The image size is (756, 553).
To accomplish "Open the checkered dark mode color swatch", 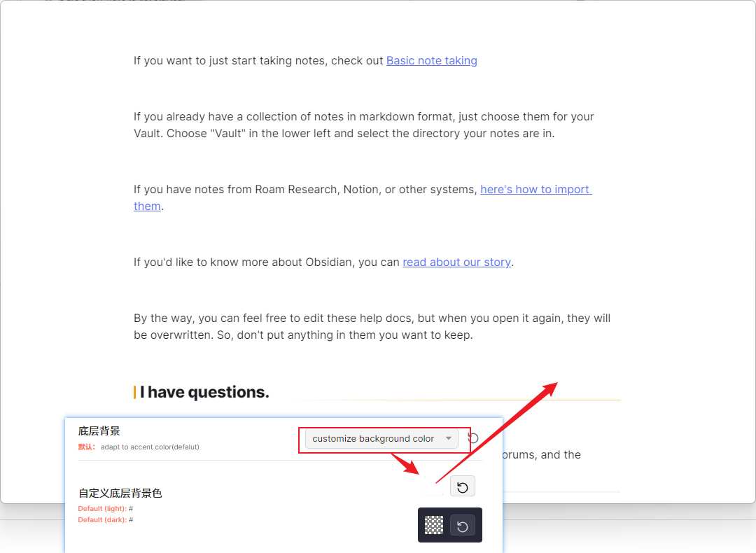I will pyautogui.click(x=434, y=525).
